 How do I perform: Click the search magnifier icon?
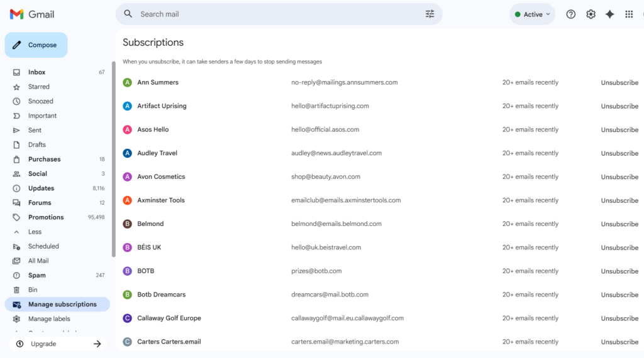128,14
